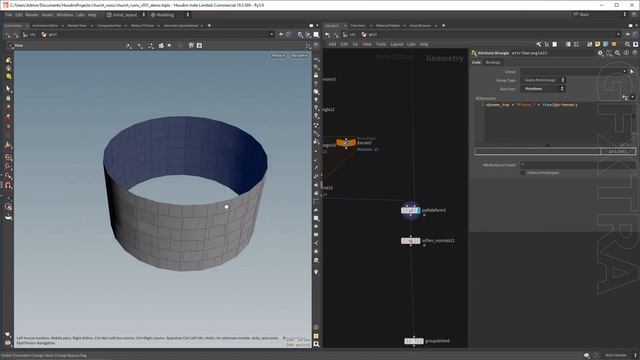Expand the Group field's dropdown arrow

click(x=624, y=71)
